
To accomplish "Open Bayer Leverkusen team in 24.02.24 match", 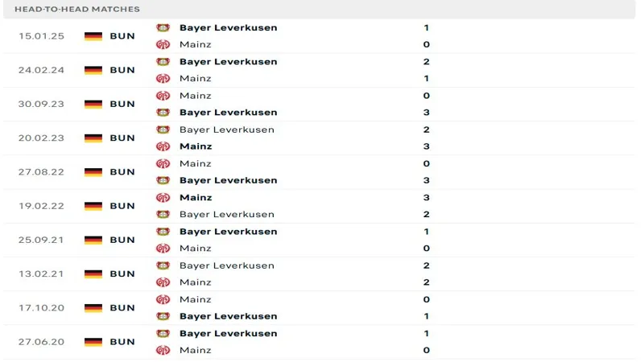I will tap(228, 62).
